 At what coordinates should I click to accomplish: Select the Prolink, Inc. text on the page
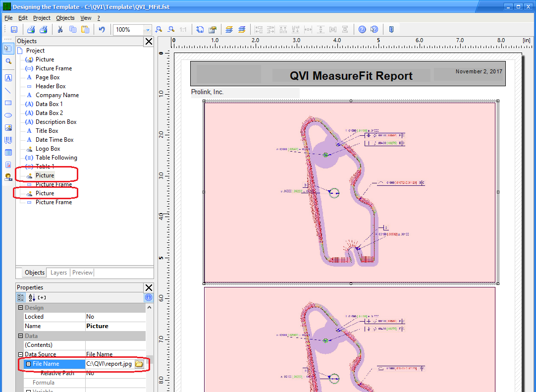(207, 92)
